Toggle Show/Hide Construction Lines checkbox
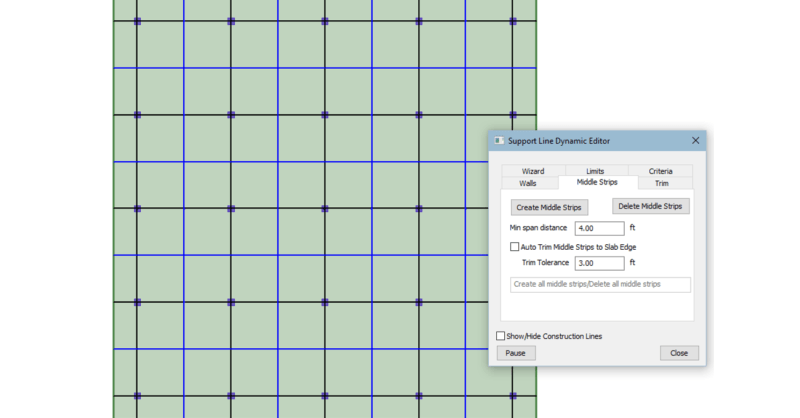The image size is (800, 418). [x=502, y=336]
